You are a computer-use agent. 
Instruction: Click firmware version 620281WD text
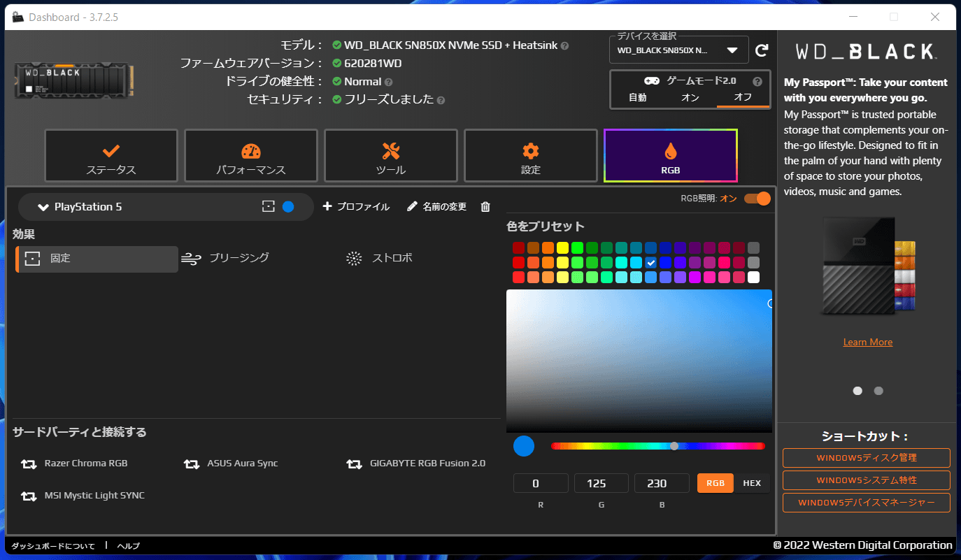tap(373, 64)
